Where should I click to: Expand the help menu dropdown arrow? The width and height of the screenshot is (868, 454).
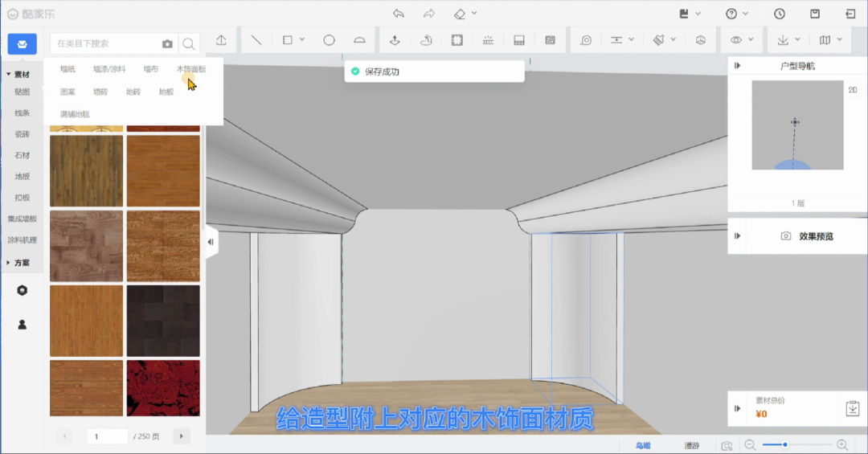pyautogui.click(x=746, y=14)
